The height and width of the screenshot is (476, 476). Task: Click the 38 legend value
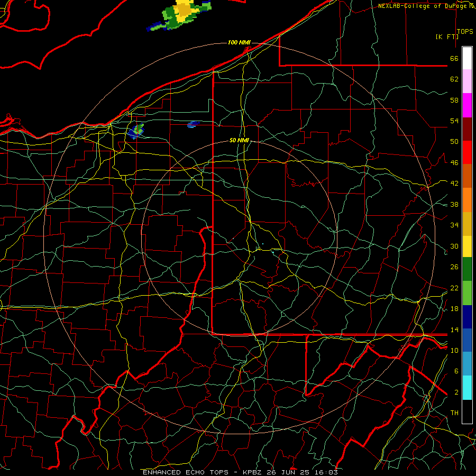454,204
